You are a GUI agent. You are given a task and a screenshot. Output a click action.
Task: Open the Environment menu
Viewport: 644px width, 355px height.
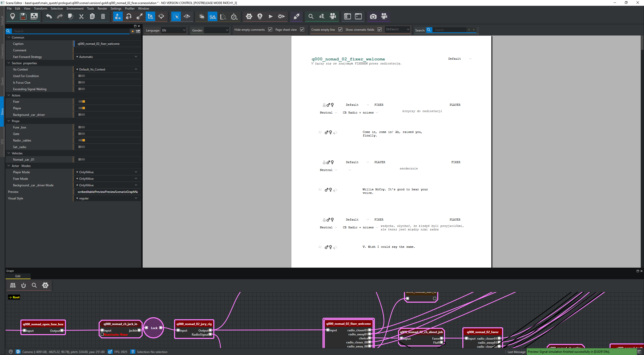(75, 9)
